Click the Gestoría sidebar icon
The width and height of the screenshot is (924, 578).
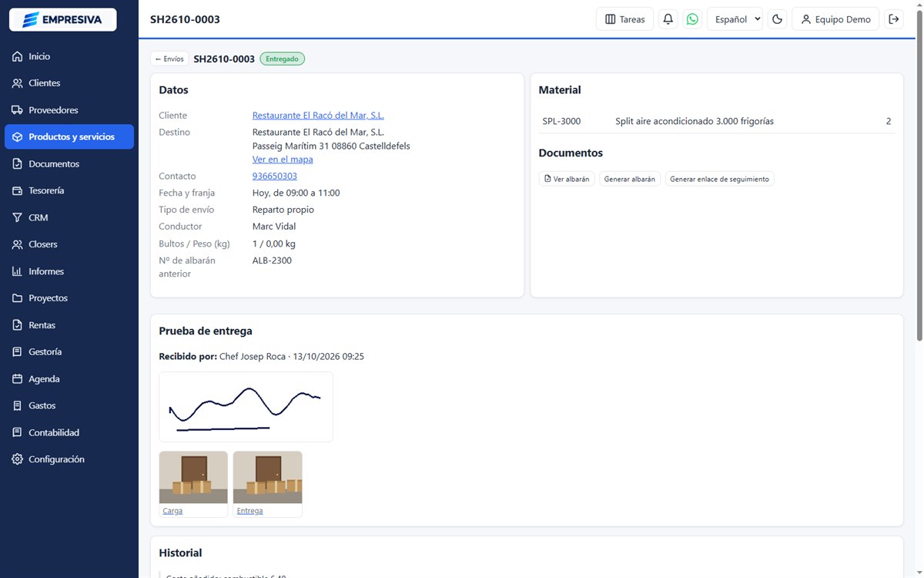pyautogui.click(x=17, y=351)
